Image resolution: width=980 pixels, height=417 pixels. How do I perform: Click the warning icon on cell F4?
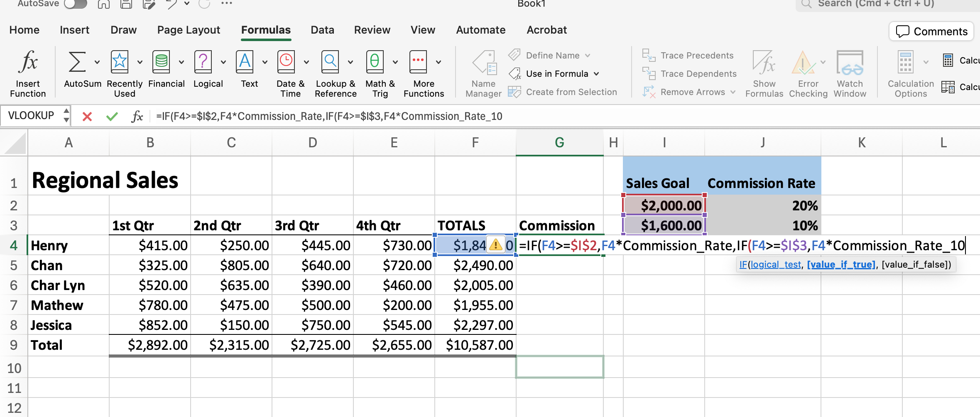(495, 245)
